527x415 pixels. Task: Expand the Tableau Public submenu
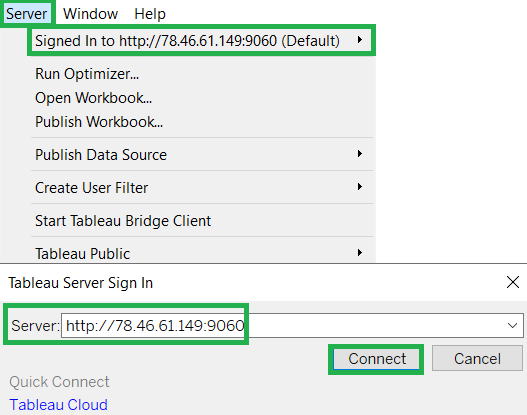(x=201, y=253)
